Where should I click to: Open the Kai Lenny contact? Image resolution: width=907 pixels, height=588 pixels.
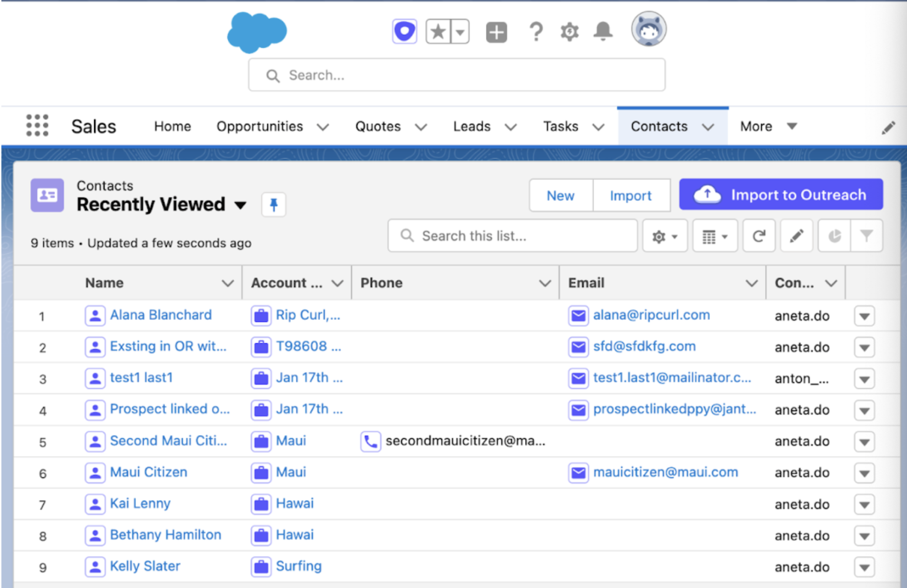click(140, 503)
